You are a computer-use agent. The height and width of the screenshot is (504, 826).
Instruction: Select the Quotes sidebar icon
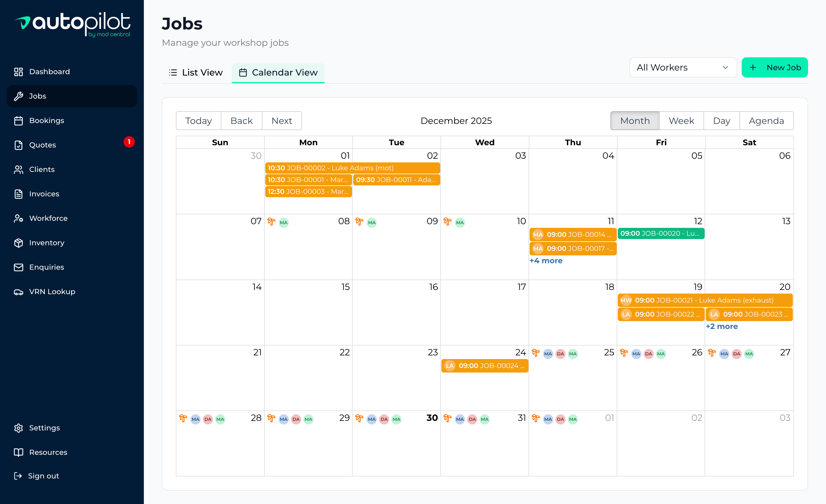pos(42,145)
